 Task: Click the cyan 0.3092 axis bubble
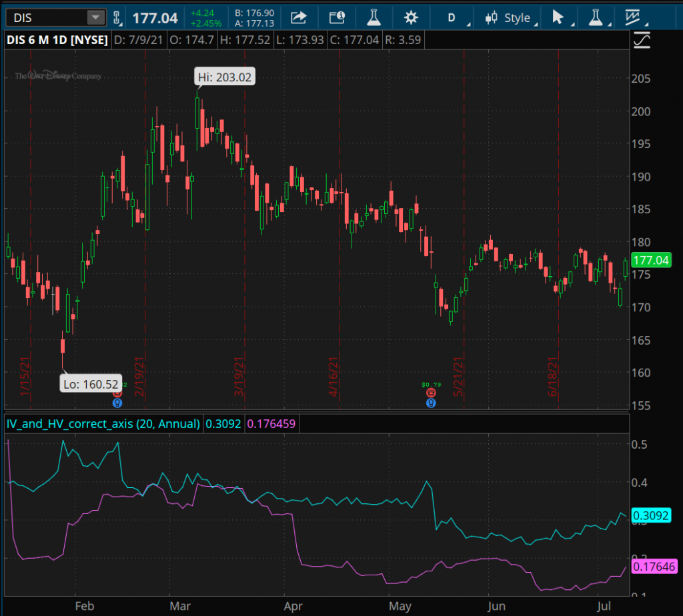point(651,516)
